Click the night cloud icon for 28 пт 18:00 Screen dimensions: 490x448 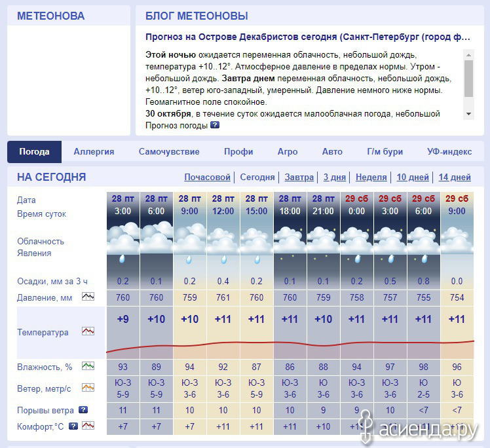pyautogui.click(x=290, y=239)
